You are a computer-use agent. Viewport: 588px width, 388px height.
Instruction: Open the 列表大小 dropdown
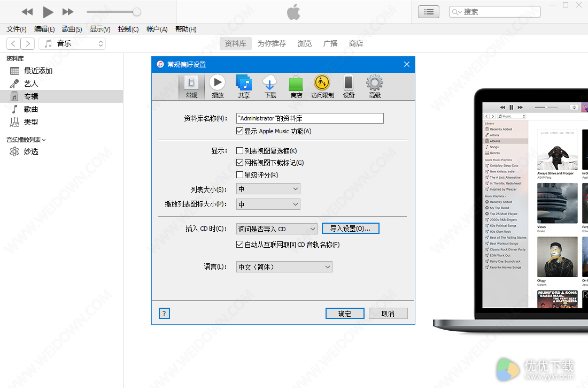(268, 189)
